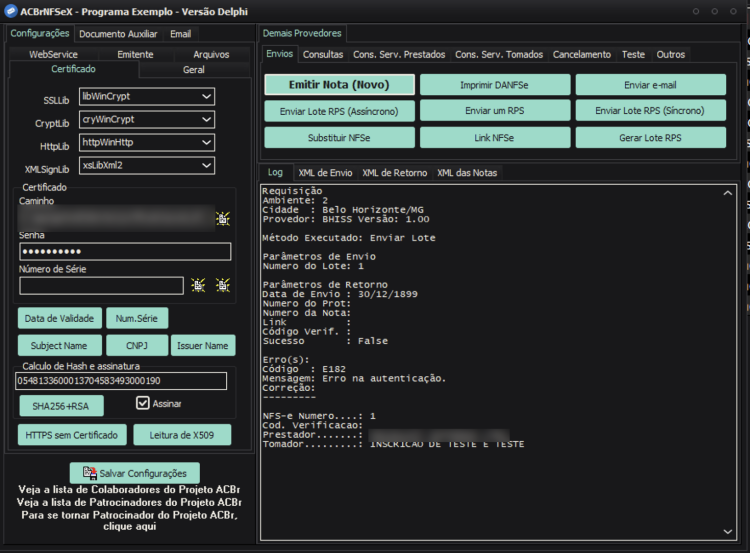750x553 pixels.
Task: Open the HttpLib dropdown list
Action: (147, 143)
